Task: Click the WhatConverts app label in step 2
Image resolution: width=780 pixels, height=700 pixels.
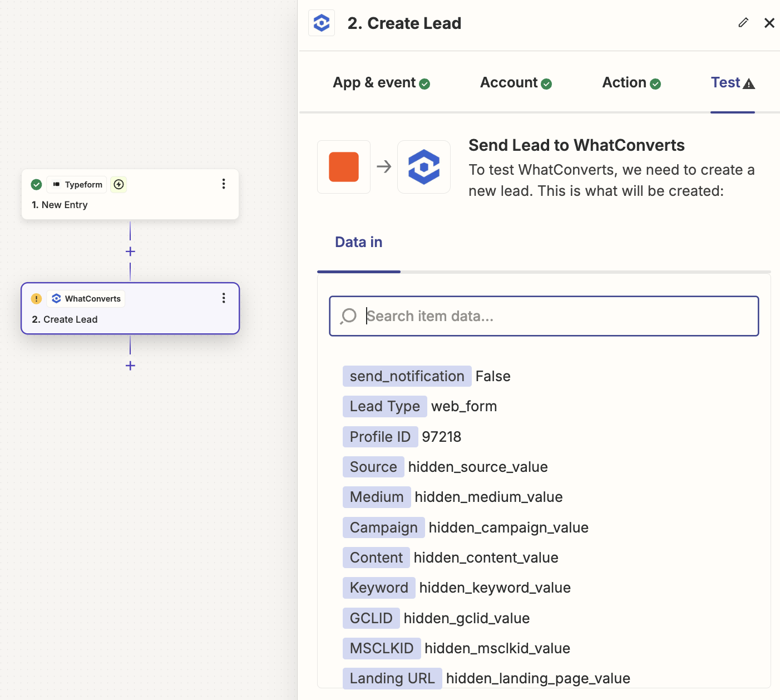Action: coord(86,299)
